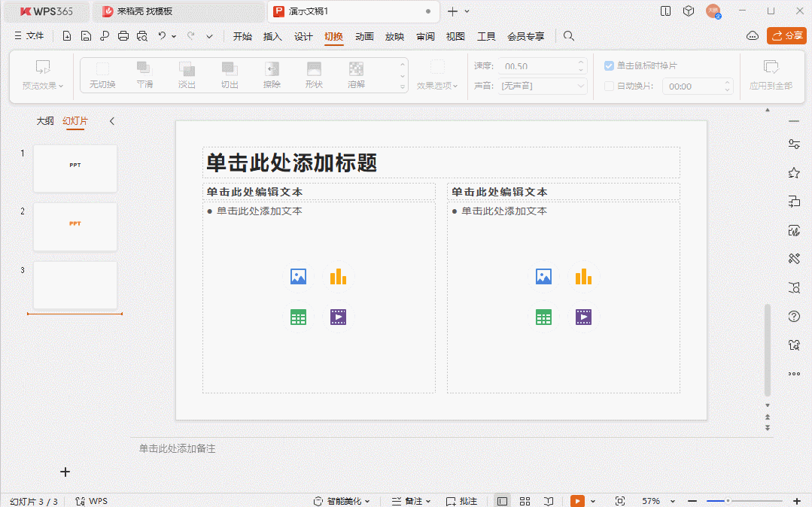The height and width of the screenshot is (507, 812).
Task: Select slide 2 thumbnail
Action: [75, 226]
